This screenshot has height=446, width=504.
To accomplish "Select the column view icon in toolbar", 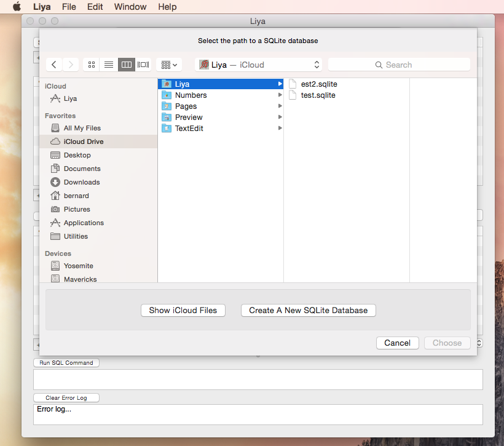I will click(x=127, y=64).
